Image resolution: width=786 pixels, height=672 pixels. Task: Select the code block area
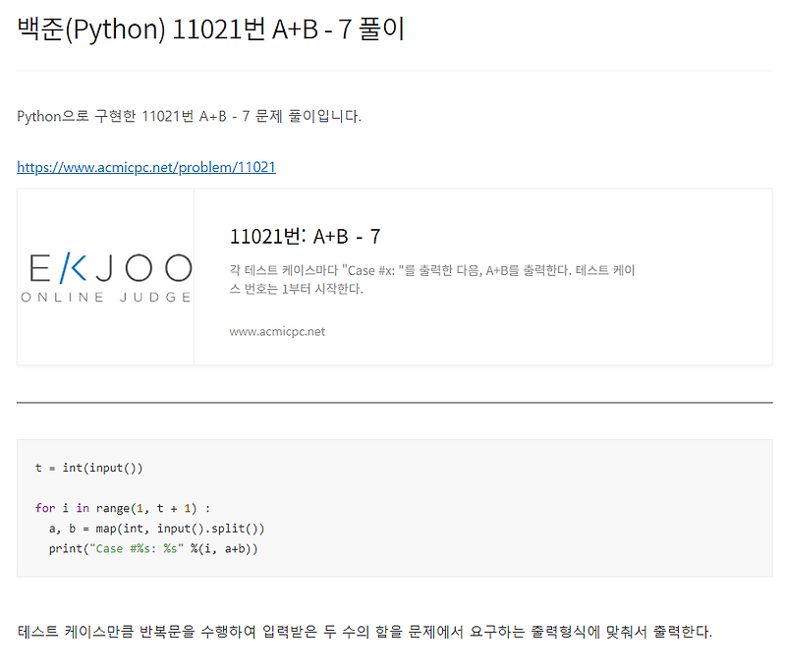point(393,508)
